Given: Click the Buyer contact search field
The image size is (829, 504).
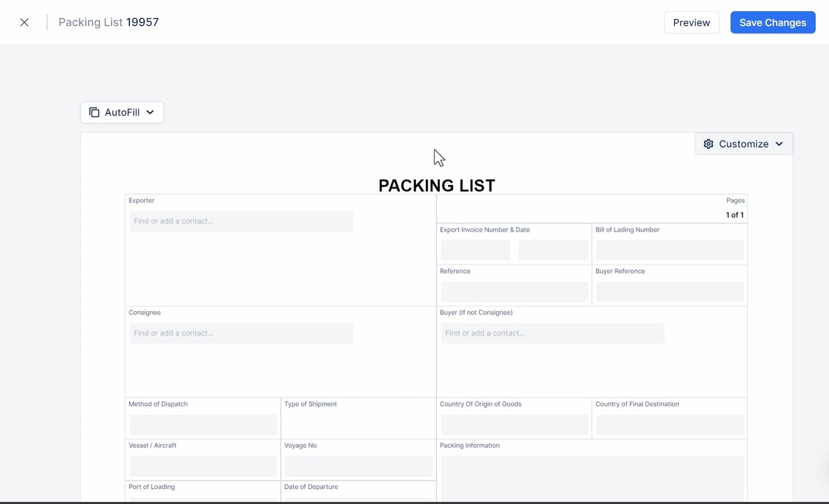Looking at the screenshot, I should [x=552, y=333].
